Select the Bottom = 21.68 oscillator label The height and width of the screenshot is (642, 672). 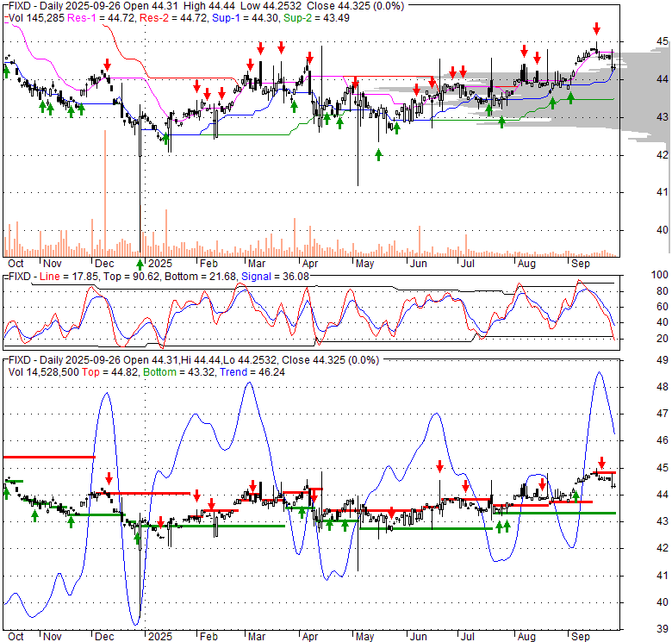(200, 277)
